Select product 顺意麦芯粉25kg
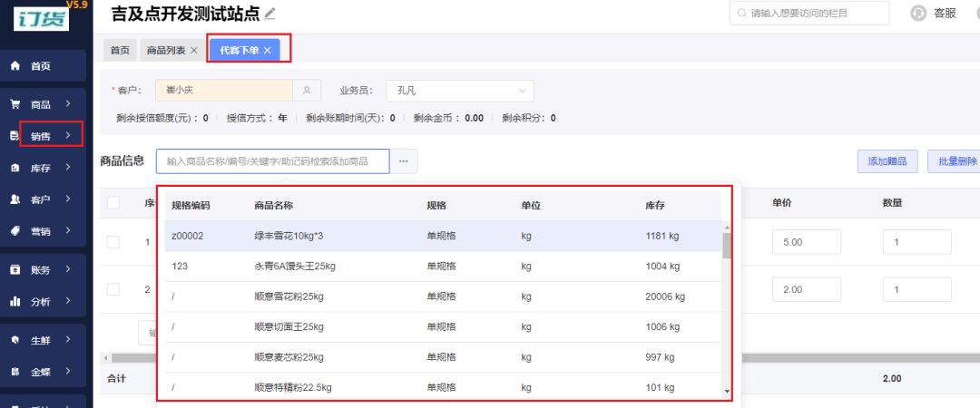This screenshot has height=408, width=980. point(443,357)
